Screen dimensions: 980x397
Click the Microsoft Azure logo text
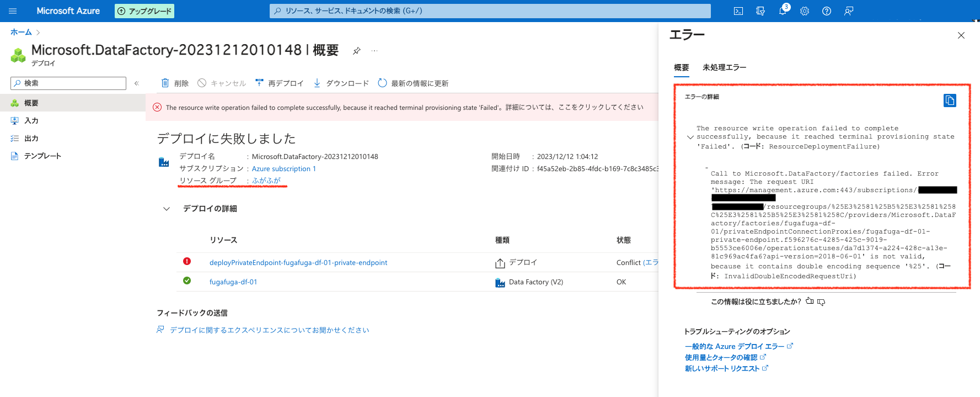click(68, 11)
